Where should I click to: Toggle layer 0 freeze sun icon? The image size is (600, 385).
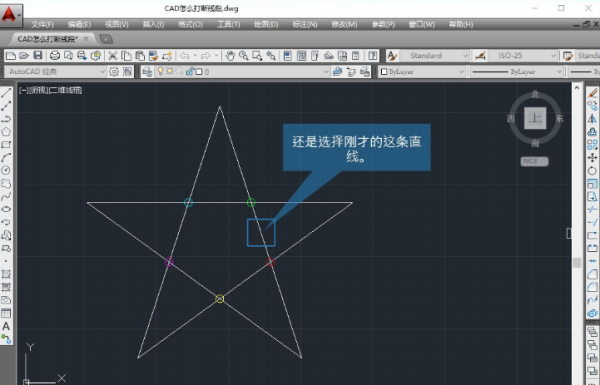click(x=169, y=71)
